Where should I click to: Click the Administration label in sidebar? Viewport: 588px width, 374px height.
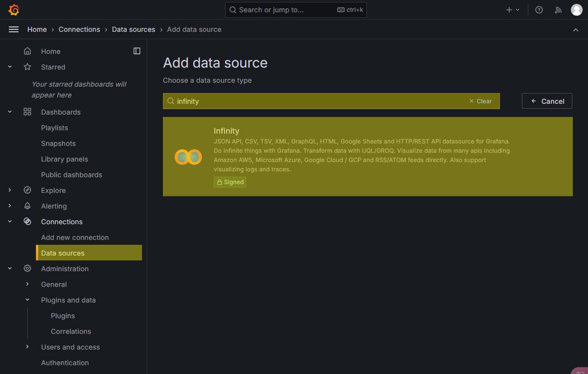click(x=65, y=268)
